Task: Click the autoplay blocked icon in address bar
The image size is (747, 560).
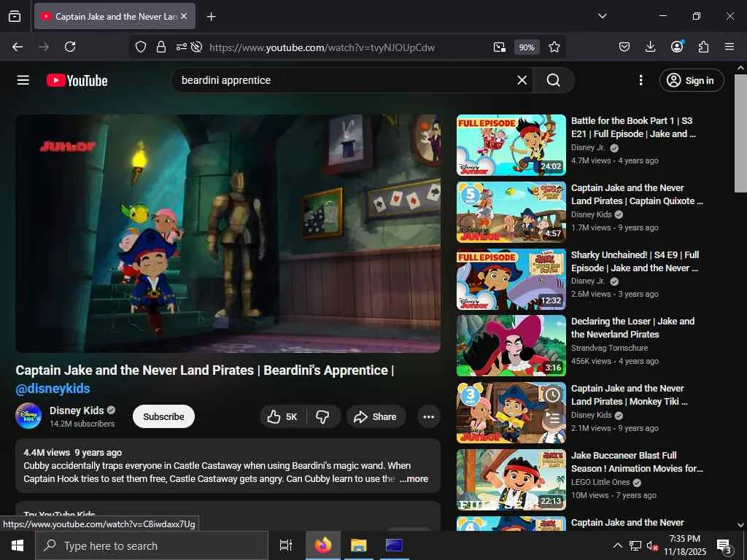Action: 196,47
